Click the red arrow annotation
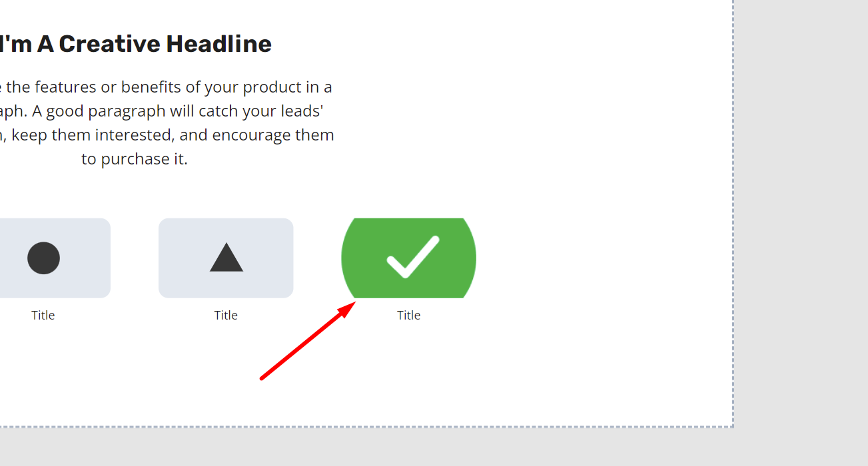This screenshot has width=868, height=466. point(308,340)
